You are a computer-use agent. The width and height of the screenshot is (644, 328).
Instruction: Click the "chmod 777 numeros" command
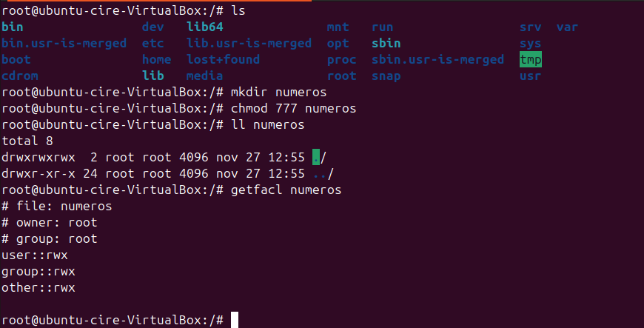point(293,108)
